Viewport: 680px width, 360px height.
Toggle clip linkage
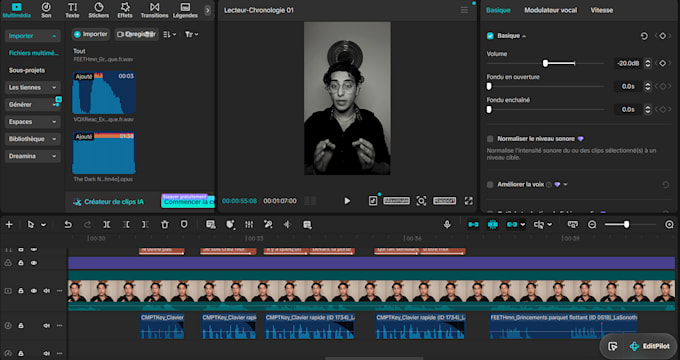512,224
